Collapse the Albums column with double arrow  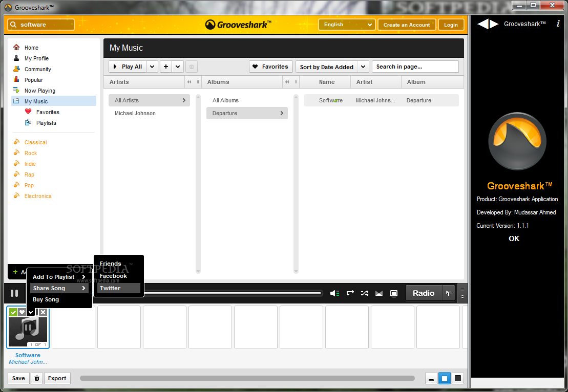[x=287, y=82]
